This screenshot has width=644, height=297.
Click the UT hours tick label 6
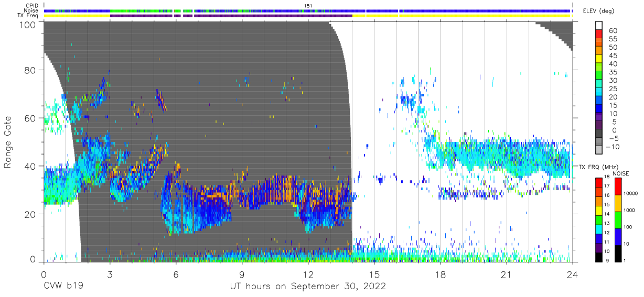(x=176, y=274)
